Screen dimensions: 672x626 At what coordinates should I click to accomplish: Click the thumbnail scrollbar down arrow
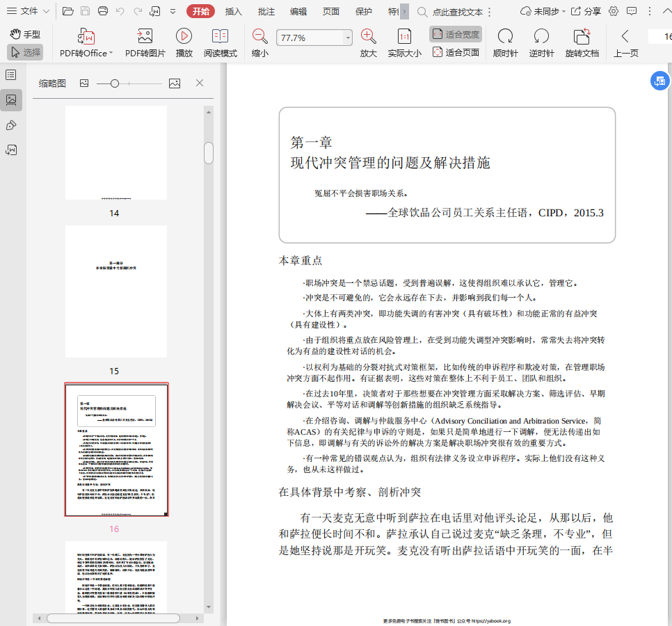[x=209, y=607]
